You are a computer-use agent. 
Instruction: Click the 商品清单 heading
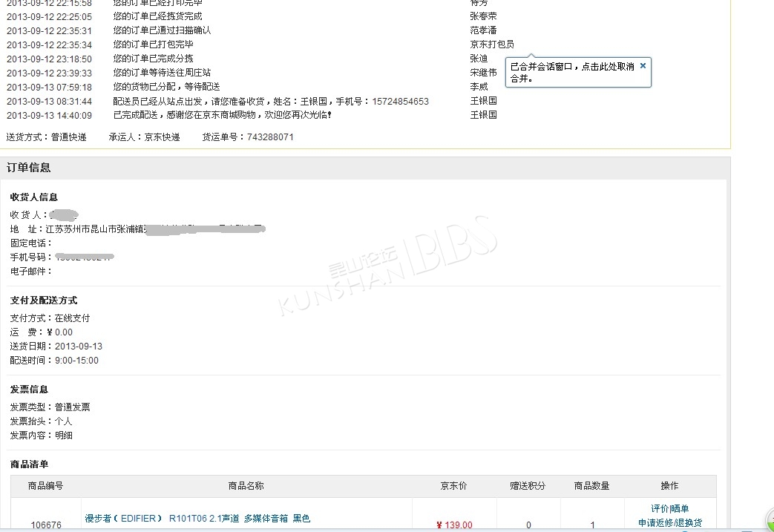[x=29, y=464]
